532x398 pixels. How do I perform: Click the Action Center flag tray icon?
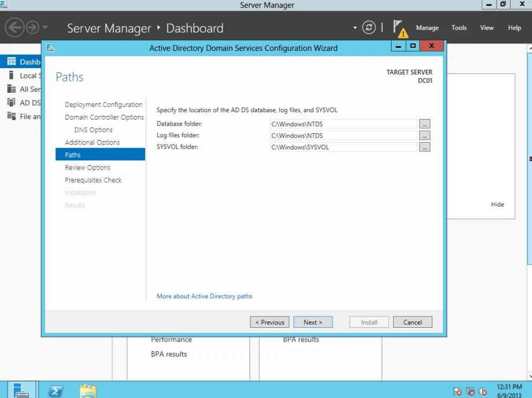click(457, 391)
